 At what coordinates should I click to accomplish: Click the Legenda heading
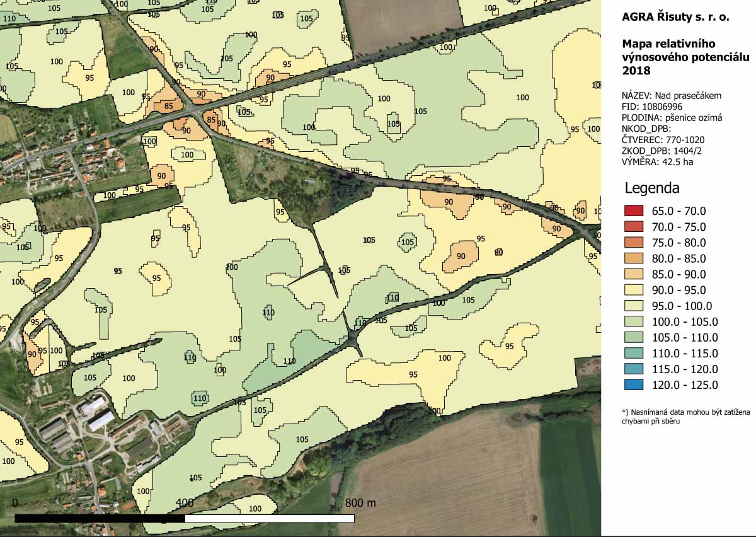tap(652, 188)
